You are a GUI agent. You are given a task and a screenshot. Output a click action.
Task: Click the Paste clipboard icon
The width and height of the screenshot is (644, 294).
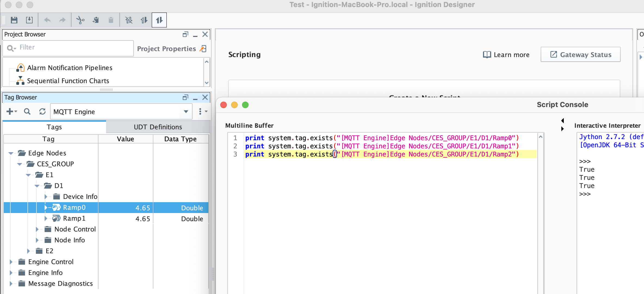pos(111,20)
